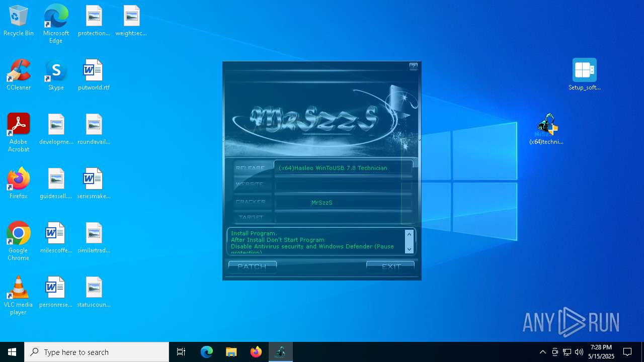This screenshot has height=362, width=644.
Task: Open File Explorer from the taskbar
Action: [231, 352]
